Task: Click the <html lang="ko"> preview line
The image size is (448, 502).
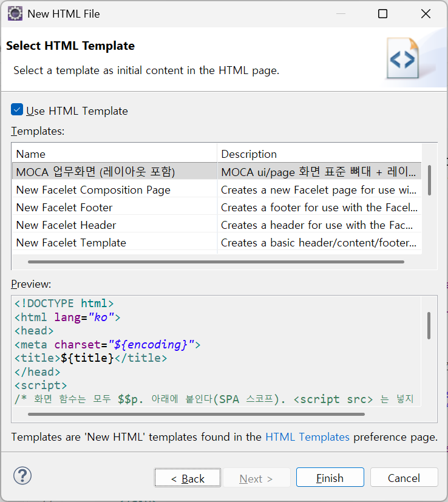Action: (x=67, y=317)
